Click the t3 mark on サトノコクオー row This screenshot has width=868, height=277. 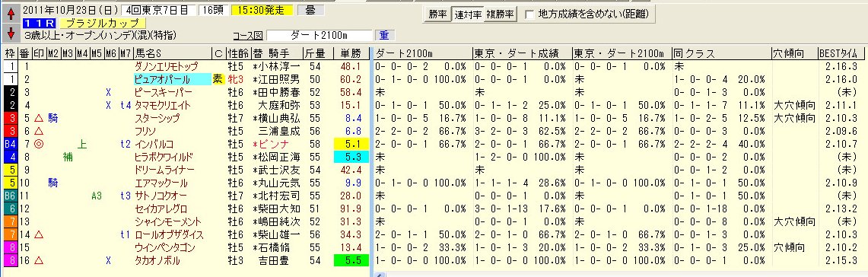[x=125, y=196]
